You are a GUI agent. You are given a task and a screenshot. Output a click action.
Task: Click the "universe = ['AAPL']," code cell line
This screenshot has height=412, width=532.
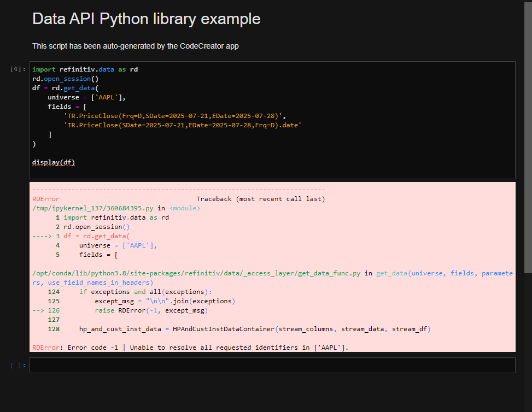pyautogui.click(x=87, y=97)
